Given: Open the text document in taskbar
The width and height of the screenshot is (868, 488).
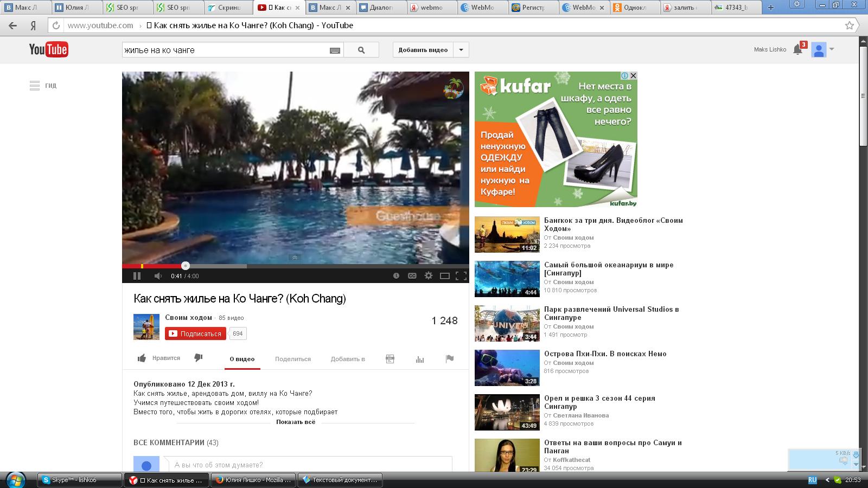Looking at the screenshot, I should [x=340, y=480].
